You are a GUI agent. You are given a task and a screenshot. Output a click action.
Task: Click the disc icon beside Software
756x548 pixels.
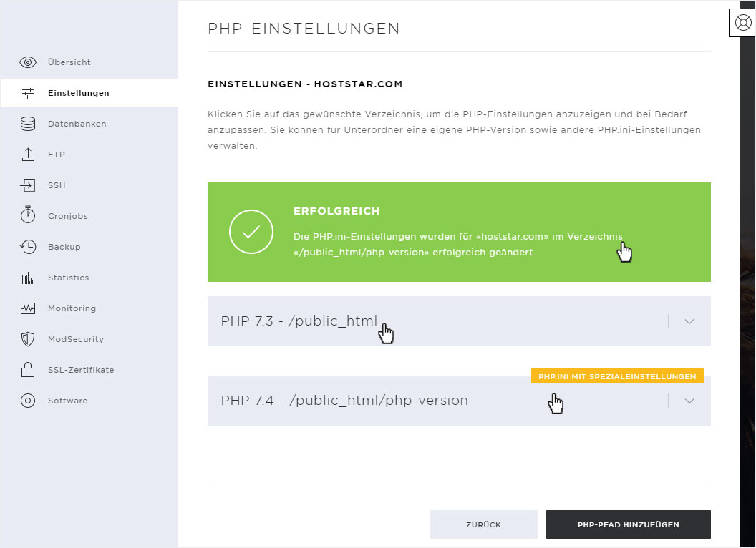coord(28,401)
